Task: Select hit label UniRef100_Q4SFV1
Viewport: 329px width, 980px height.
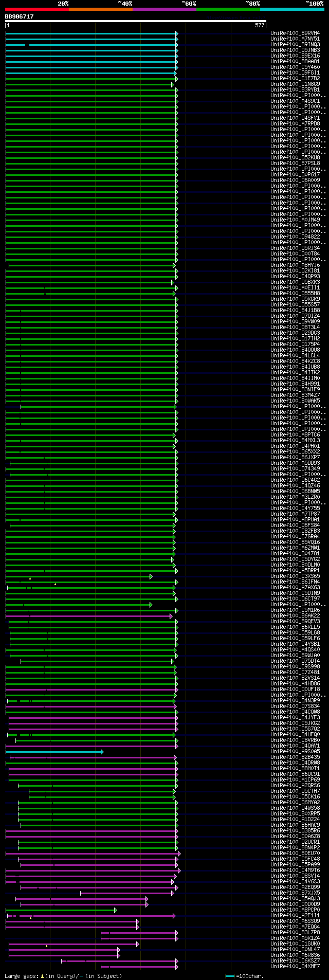Action: (x=295, y=118)
